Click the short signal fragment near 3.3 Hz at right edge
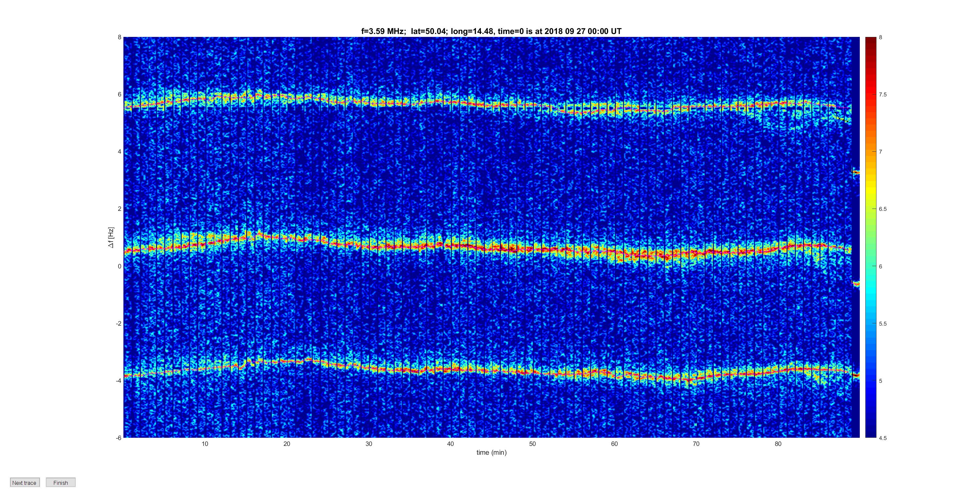 (x=855, y=173)
